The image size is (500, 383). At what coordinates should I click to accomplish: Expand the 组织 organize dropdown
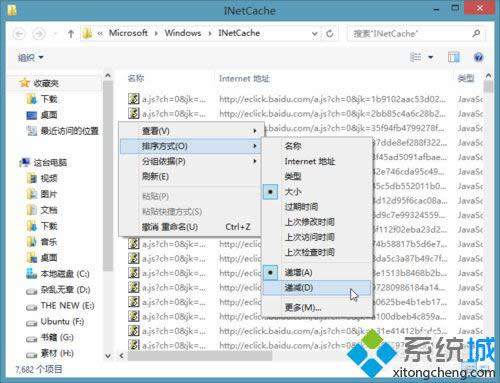[x=31, y=58]
